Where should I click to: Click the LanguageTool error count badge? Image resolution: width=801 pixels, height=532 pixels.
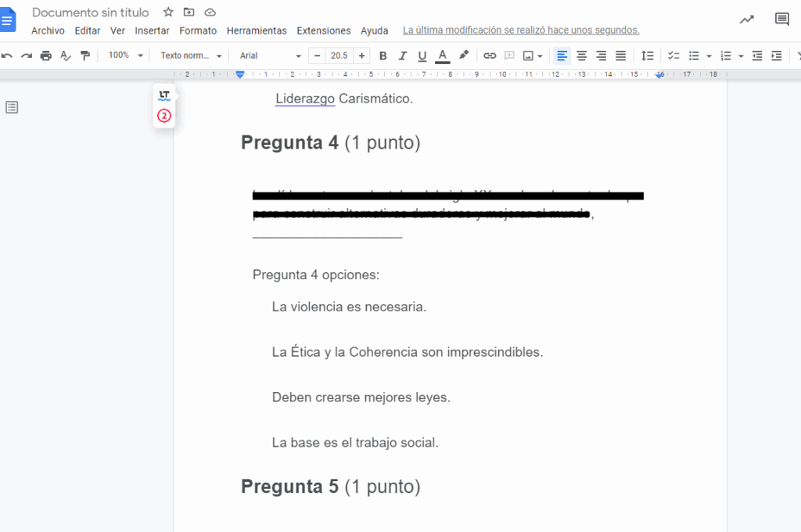(x=163, y=116)
